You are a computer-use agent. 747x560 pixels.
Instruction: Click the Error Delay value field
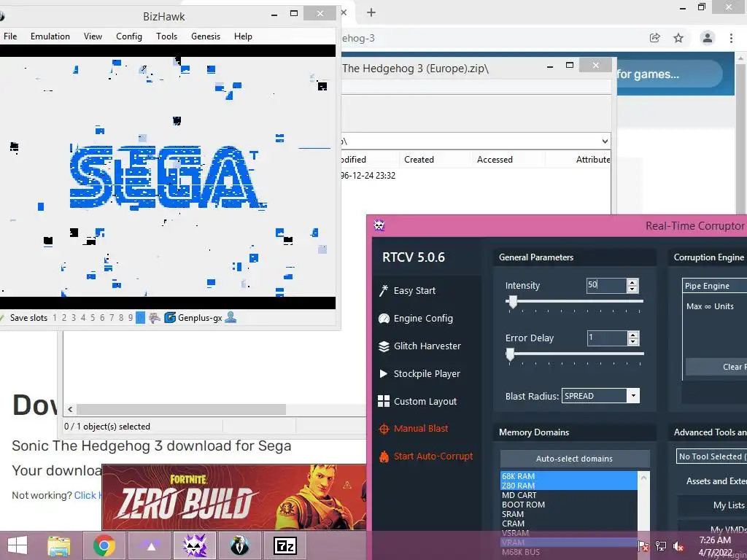click(x=606, y=338)
